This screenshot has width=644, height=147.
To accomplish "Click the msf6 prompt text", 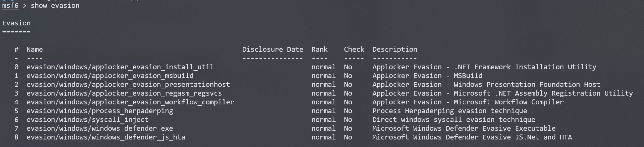I will click(10, 6).
